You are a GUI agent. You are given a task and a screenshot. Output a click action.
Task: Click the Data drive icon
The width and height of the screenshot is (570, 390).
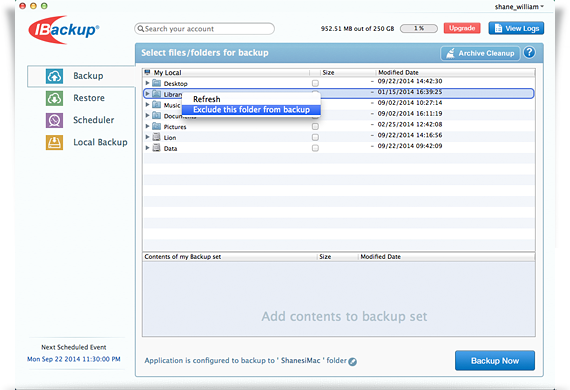coord(156,148)
